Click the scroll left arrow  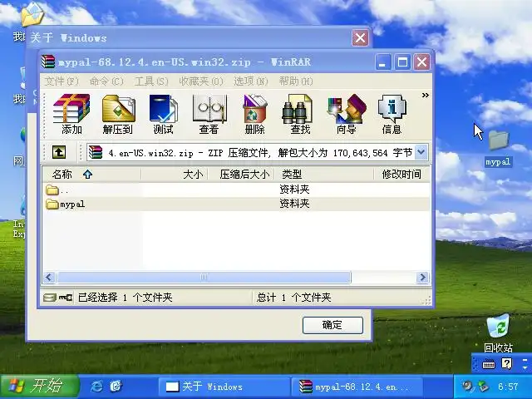[49, 277]
